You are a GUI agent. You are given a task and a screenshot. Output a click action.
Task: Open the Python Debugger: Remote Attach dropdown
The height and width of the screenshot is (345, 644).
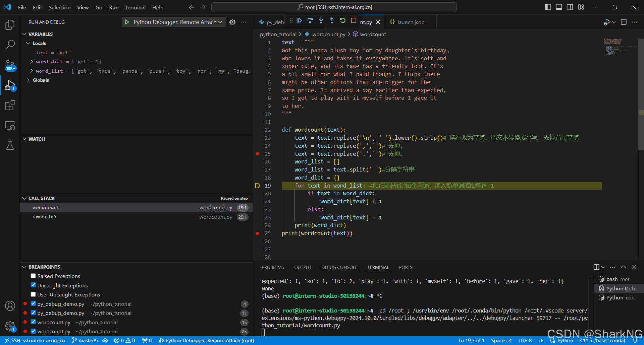[220, 22]
